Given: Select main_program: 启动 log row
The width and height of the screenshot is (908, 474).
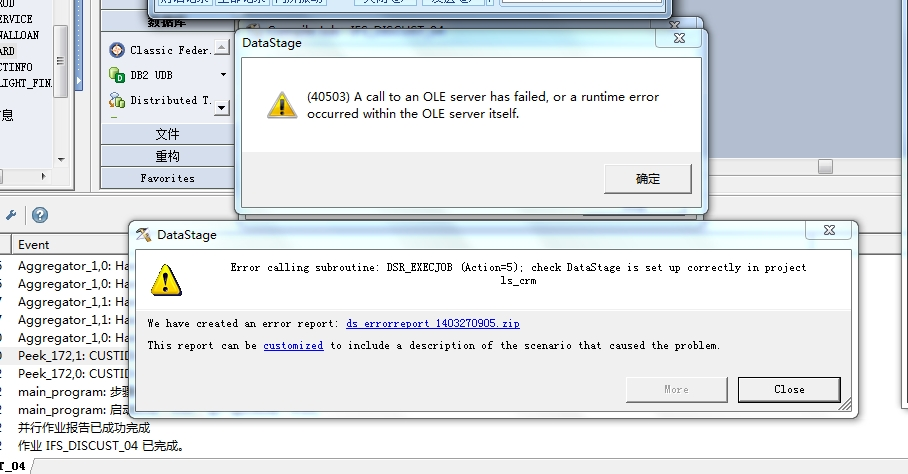Looking at the screenshot, I should [73, 410].
